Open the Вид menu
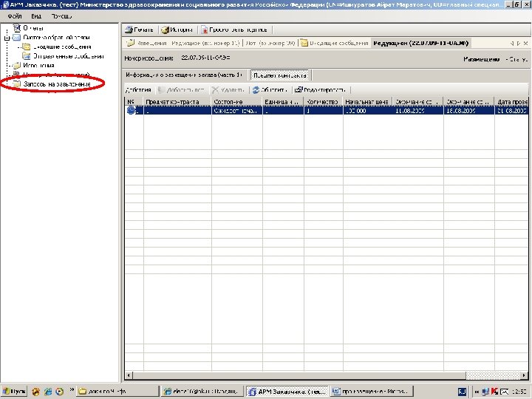Image resolution: width=532 pixels, height=399 pixels. [36, 16]
